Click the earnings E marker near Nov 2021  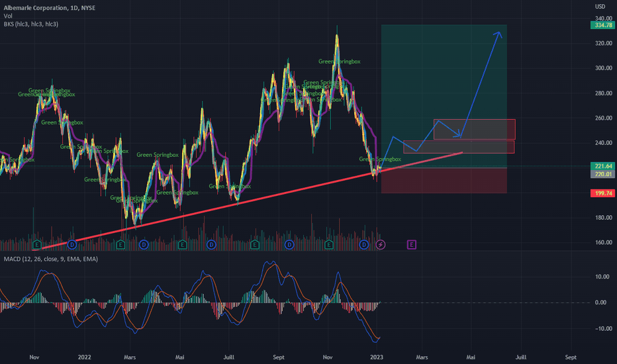click(x=36, y=245)
